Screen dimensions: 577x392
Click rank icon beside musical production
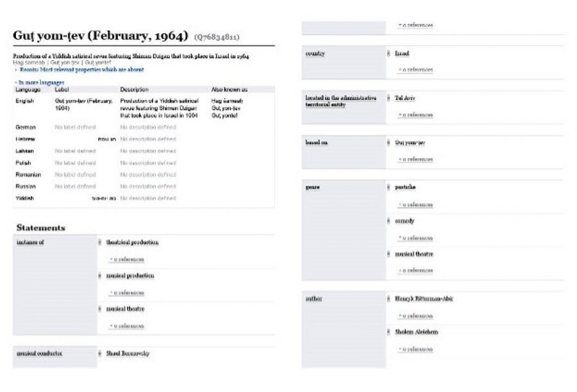[x=100, y=276]
